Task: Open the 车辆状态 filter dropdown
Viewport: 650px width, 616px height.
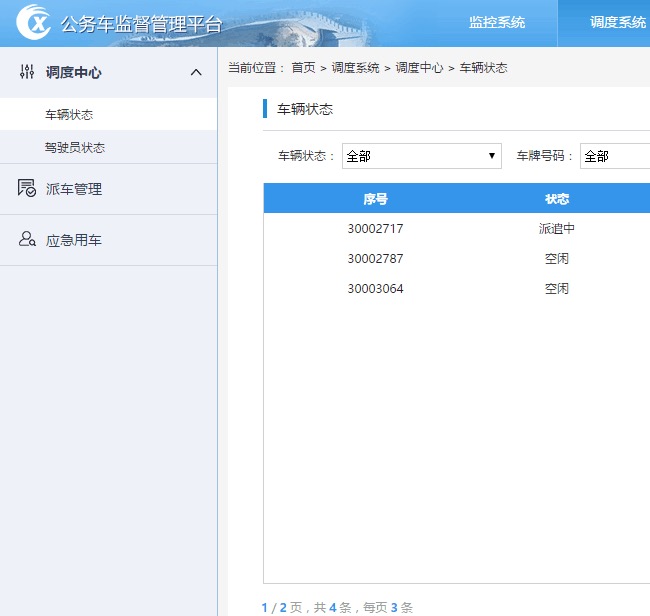Action: (x=421, y=156)
